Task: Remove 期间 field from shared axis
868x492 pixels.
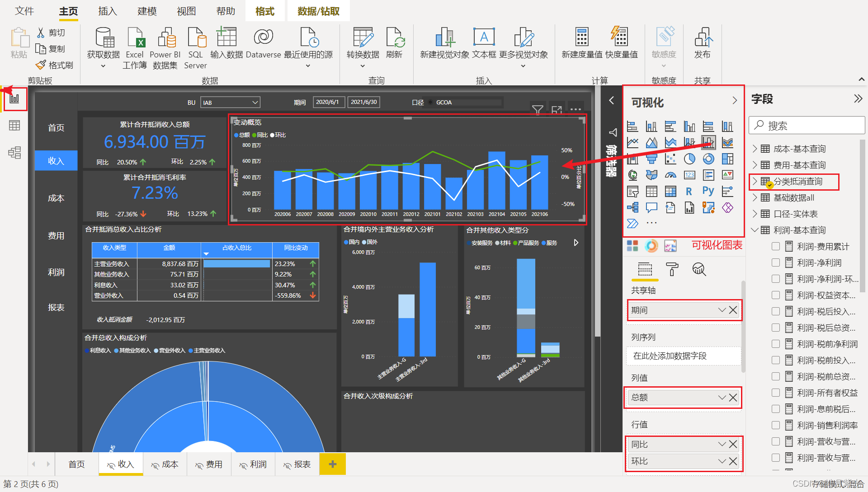Action: pyautogui.click(x=733, y=310)
